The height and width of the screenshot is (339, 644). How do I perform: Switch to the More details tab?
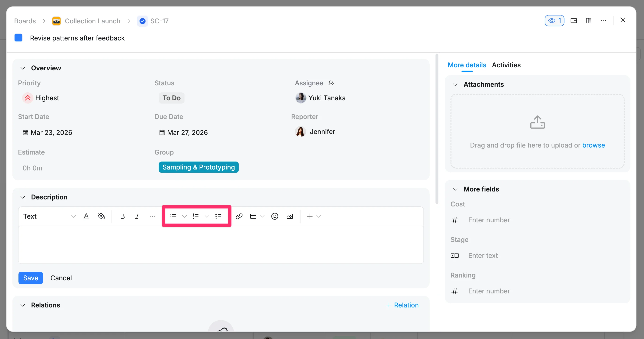point(467,65)
